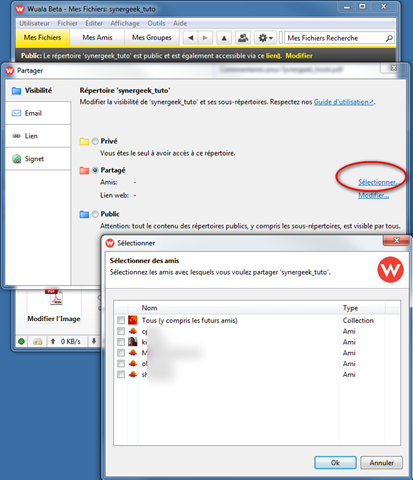This screenshot has width=413, height=480.
Task: Select the Public radio button
Action: [95, 214]
